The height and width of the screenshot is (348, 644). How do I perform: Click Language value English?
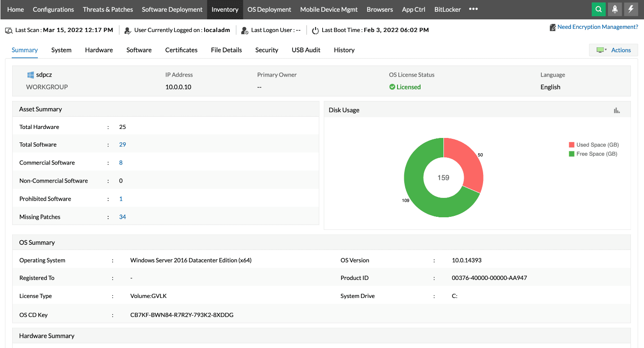pyautogui.click(x=550, y=87)
